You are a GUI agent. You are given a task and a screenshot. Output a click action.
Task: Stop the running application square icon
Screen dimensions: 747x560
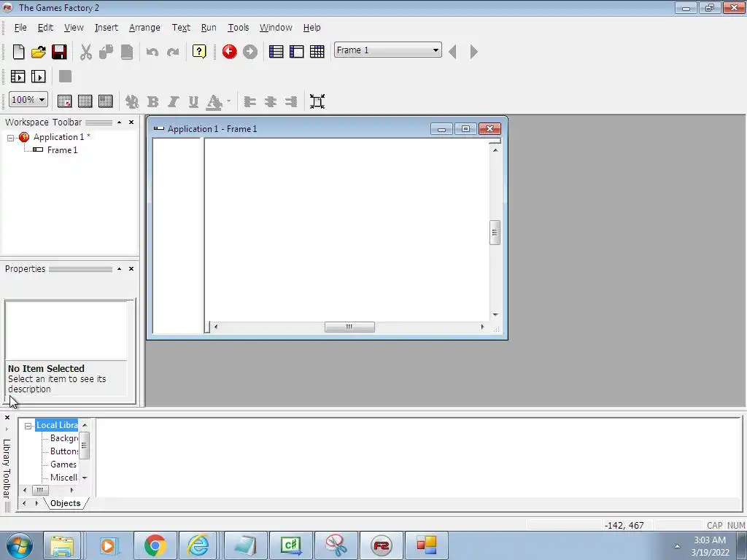click(65, 76)
